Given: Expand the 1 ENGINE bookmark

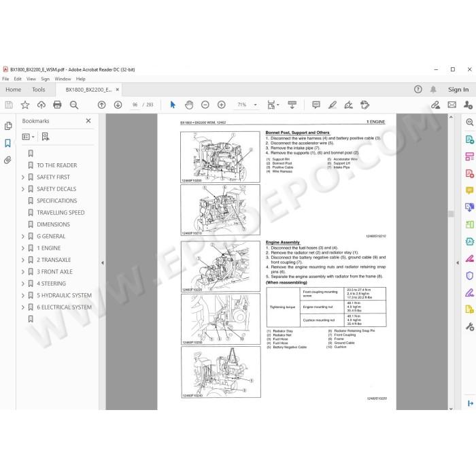Looking at the screenshot, I should (22, 248).
